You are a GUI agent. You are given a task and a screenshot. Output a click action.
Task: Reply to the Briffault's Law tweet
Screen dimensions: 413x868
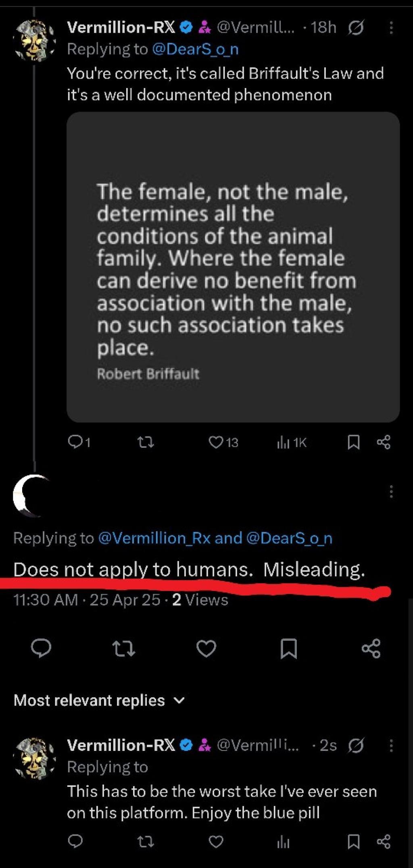(75, 442)
